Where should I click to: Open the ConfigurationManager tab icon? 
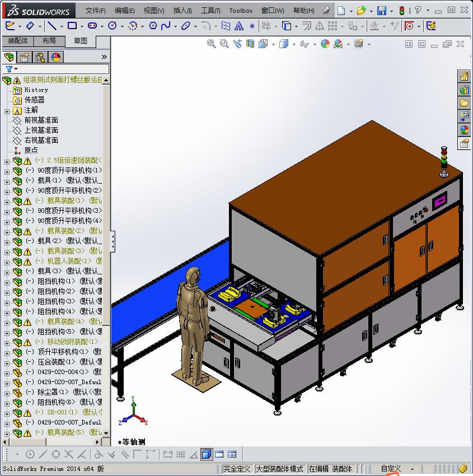pos(40,57)
